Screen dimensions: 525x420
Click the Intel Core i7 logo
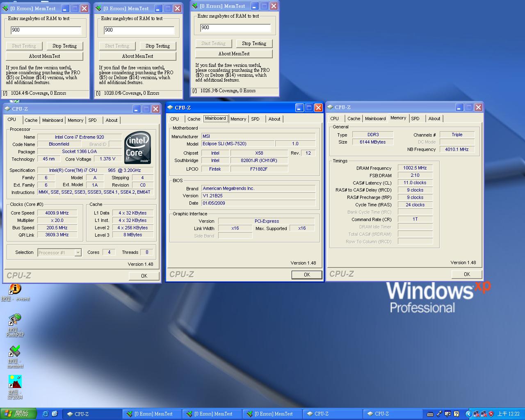click(137, 148)
